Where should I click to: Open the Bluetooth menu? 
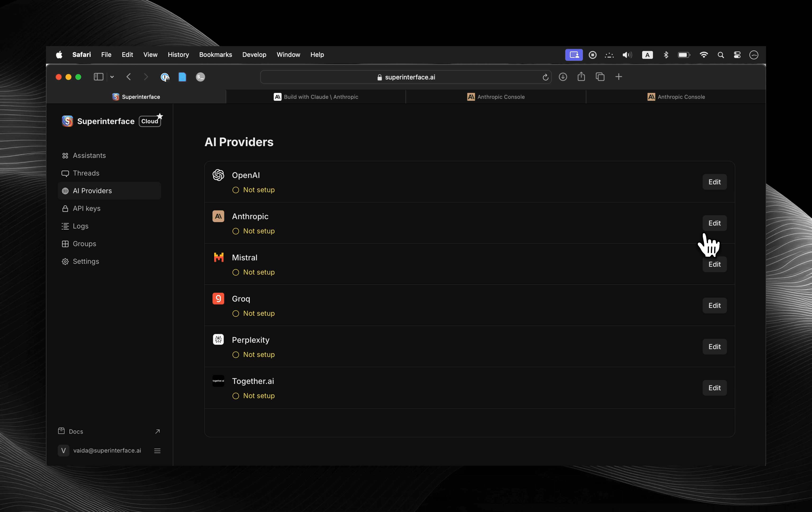[x=666, y=55]
